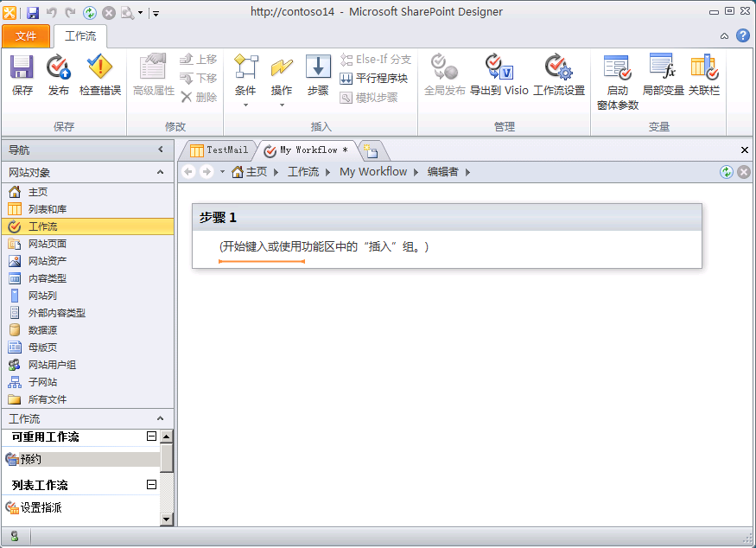Open a new tab in the document tab strip
The height and width of the screenshot is (548, 756).
[371, 151]
